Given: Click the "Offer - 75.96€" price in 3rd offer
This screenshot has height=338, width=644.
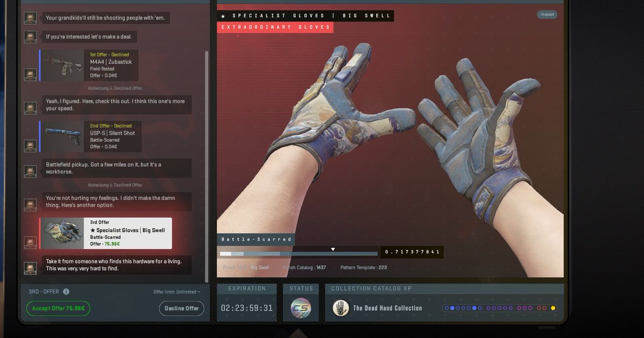Looking at the screenshot, I should (x=105, y=244).
